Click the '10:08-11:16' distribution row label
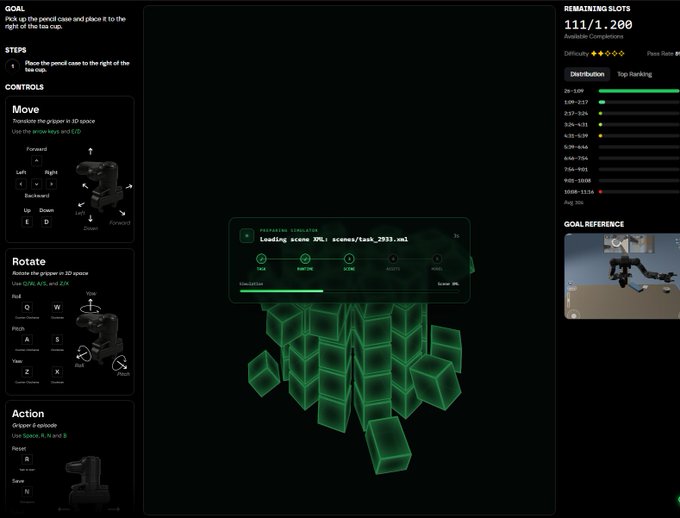The image size is (680, 518). 579,192
